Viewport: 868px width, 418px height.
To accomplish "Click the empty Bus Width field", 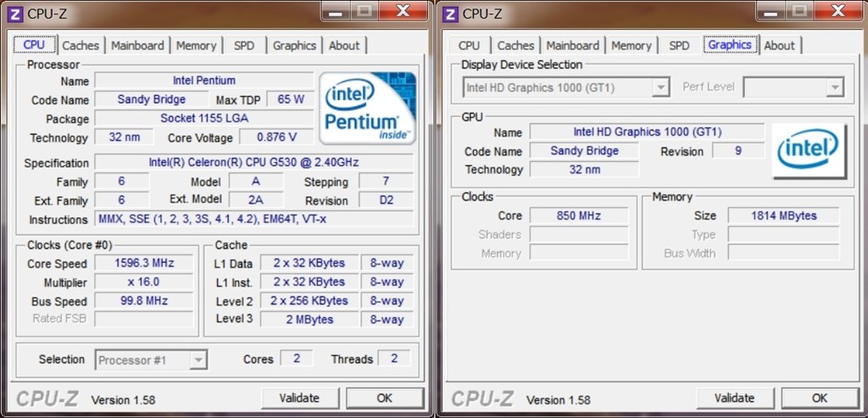I will point(783,253).
